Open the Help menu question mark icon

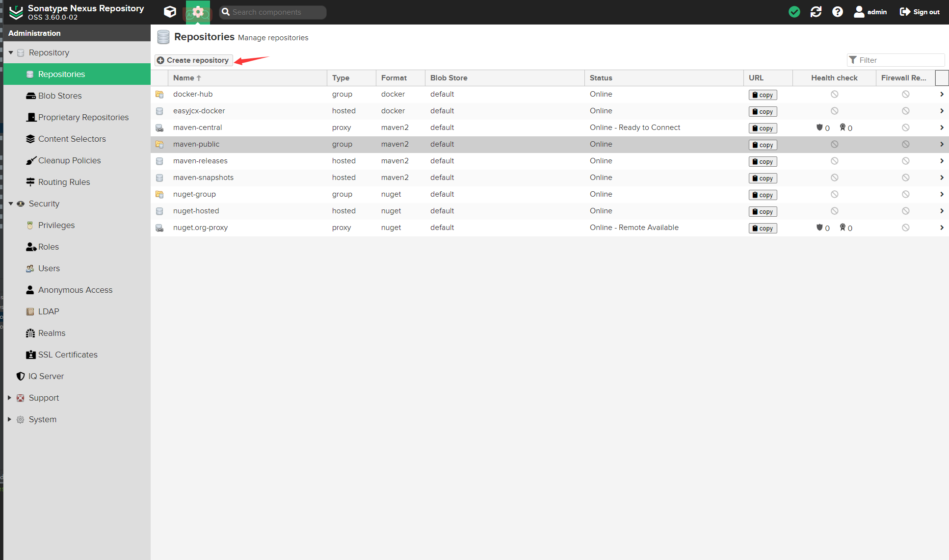click(x=837, y=12)
